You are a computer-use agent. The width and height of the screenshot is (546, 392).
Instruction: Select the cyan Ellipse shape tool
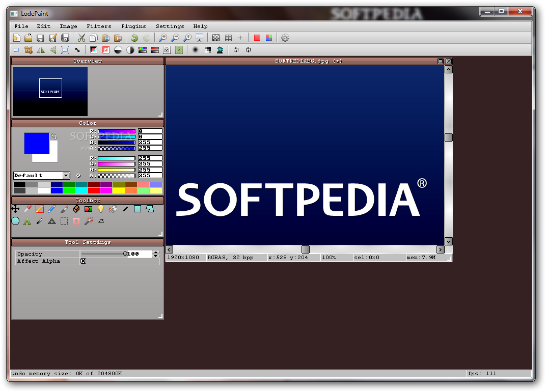[15, 221]
